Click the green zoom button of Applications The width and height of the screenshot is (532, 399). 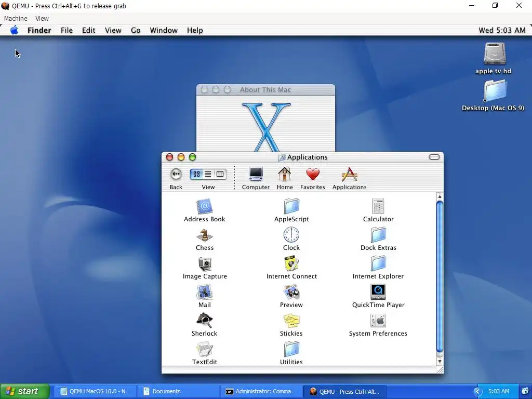(x=192, y=157)
